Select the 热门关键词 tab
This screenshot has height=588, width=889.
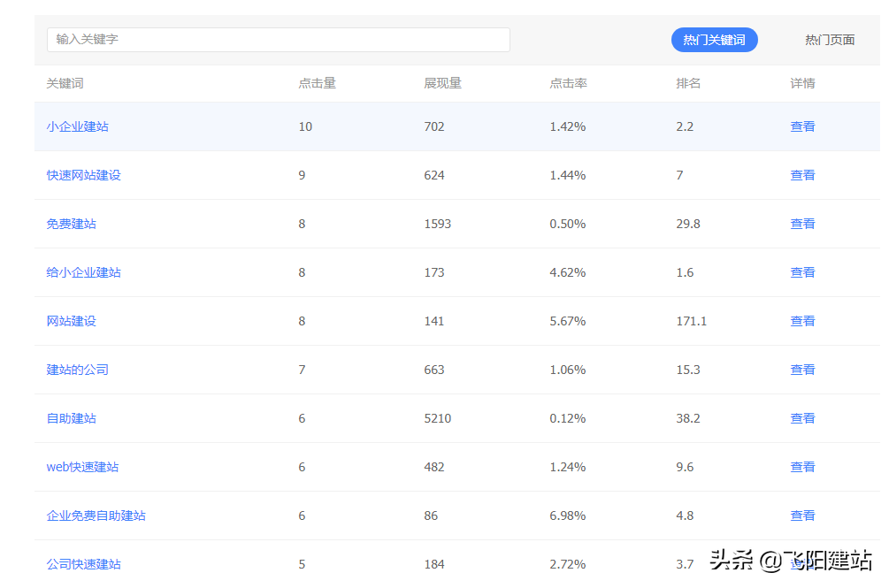[x=715, y=40]
